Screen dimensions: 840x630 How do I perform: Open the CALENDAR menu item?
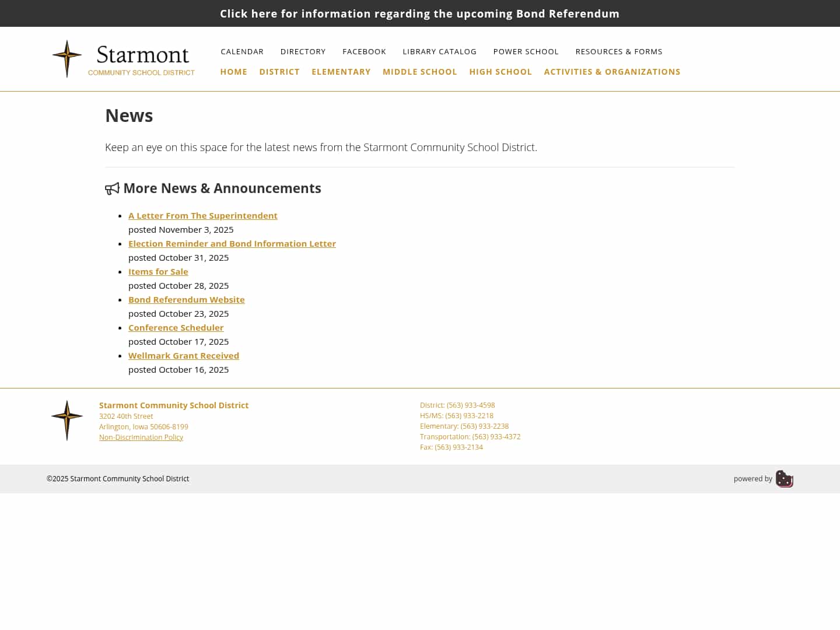point(242,51)
